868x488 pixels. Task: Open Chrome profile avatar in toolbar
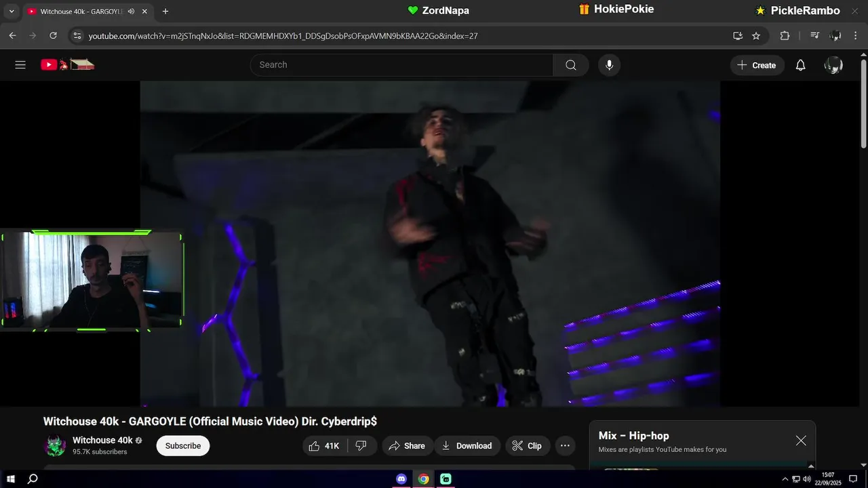point(835,36)
